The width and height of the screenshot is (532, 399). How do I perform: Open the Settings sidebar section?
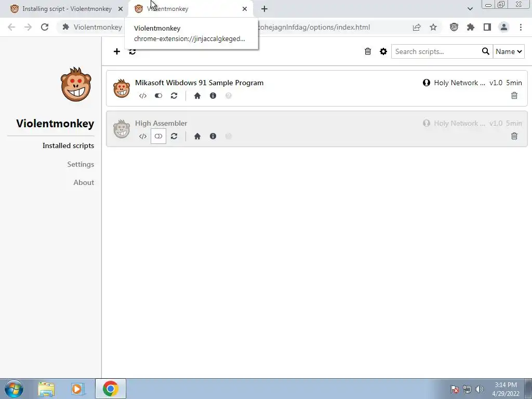81,164
